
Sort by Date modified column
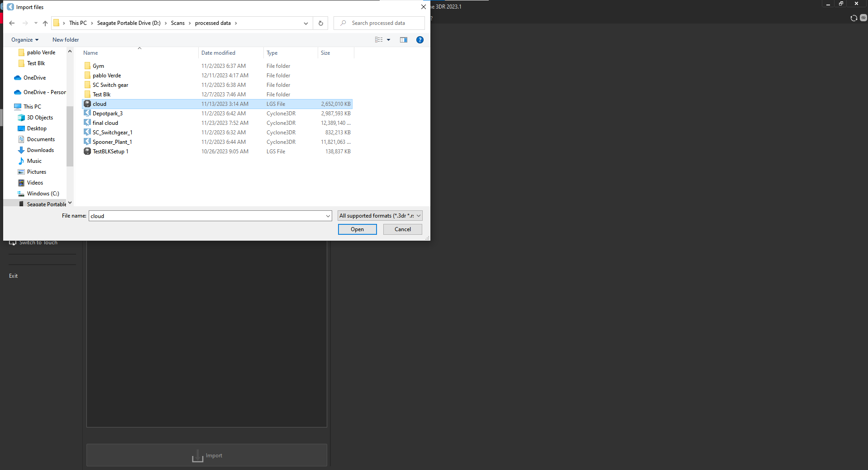[231, 53]
